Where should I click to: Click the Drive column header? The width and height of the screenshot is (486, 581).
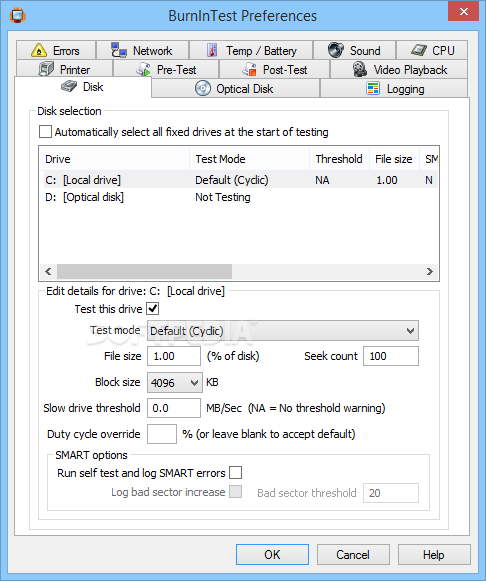tap(114, 159)
